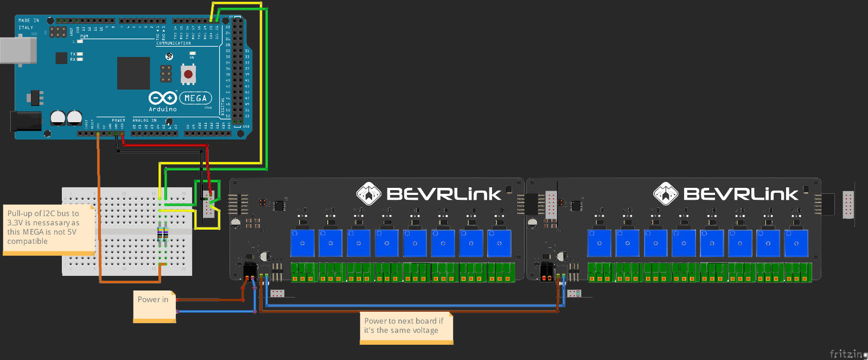Select the "Pull-up of I2C bus" note
This screenshot has height=360, width=868.
point(49,228)
